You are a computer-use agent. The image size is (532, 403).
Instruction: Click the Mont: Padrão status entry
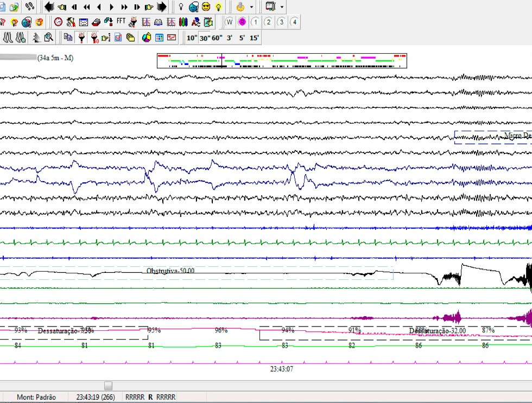point(36,397)
